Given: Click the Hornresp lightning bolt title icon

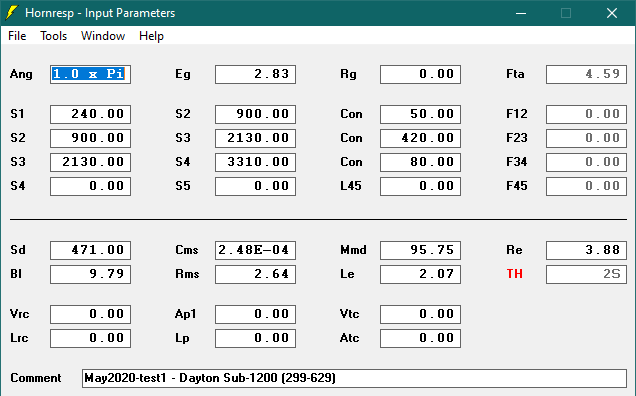Looking at the screenshot, I should tap(12, 13).
